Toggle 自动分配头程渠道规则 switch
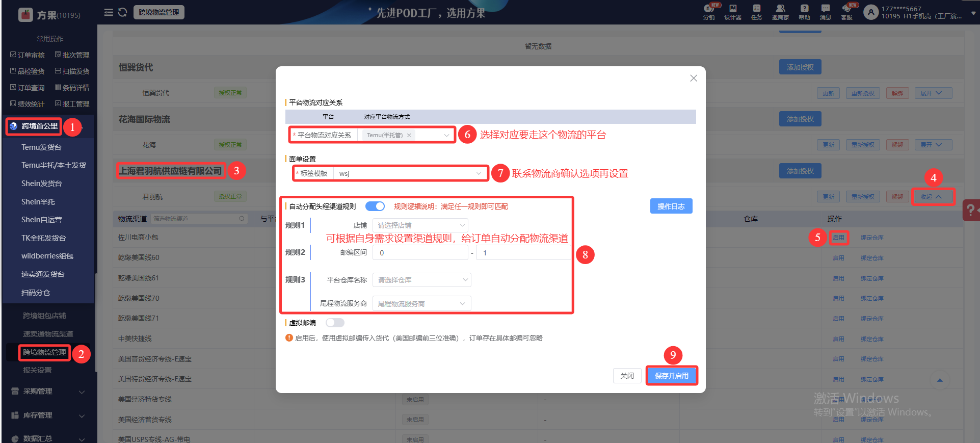The width and height of the screenshot is (980, 443). [x=375, y=206]
